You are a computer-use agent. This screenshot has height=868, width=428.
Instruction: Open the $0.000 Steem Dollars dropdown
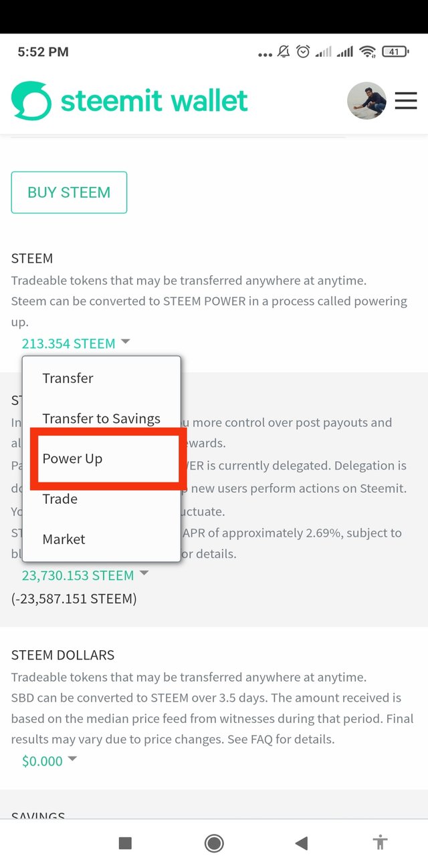[49, 761]
